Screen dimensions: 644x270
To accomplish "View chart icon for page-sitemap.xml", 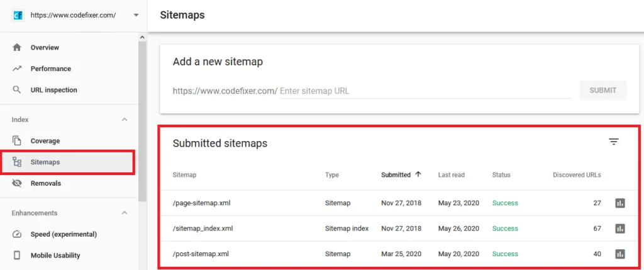I will 619,203.
